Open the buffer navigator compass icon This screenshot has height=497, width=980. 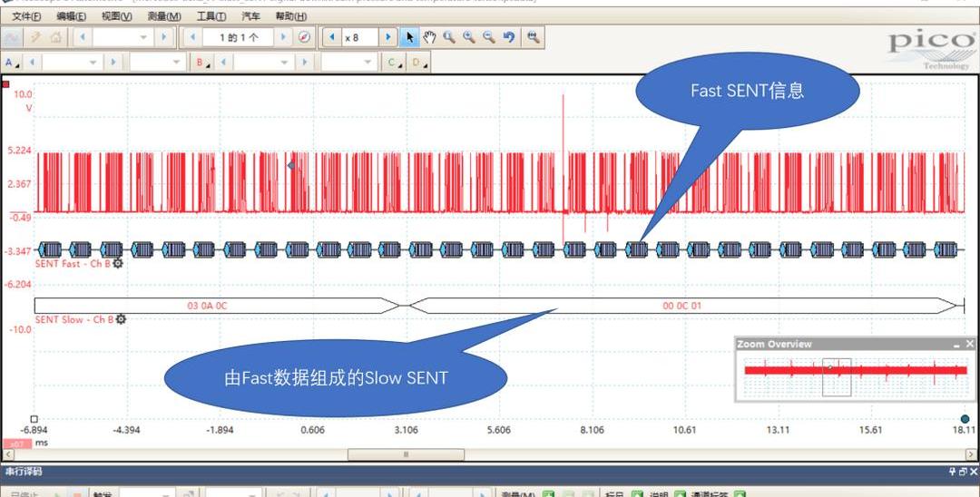point(304,37)
